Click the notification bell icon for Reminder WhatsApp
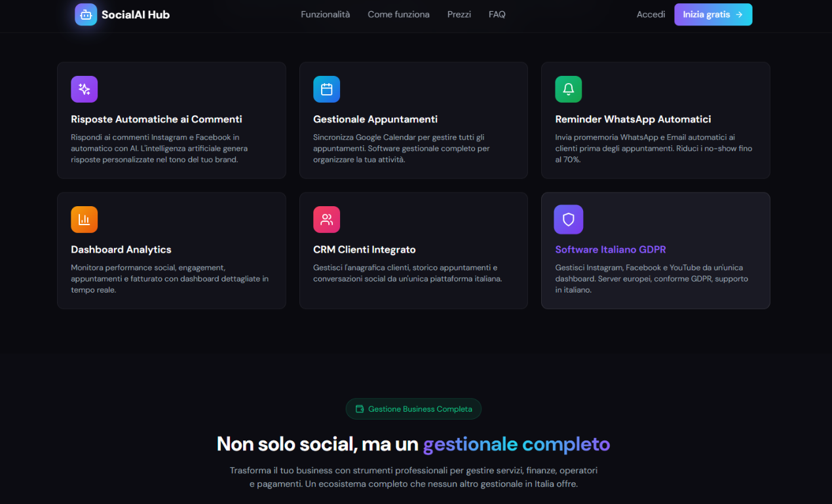 point(568,89)
